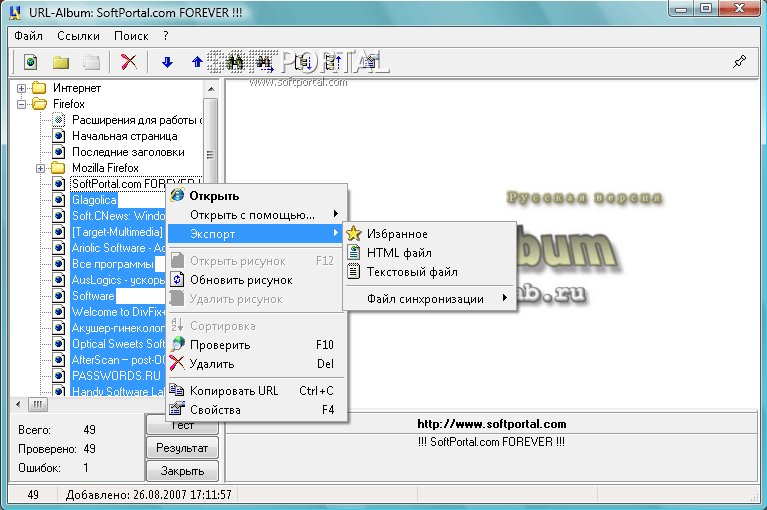Click the Internet Explorer icon beside Открыть
Image resolution: width=767 pixels, height=510 pixels.
tap(178, 195)
